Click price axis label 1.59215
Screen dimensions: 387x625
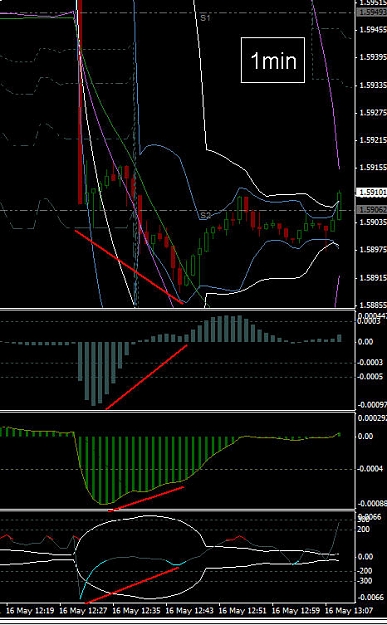click(x=373, y=140)
